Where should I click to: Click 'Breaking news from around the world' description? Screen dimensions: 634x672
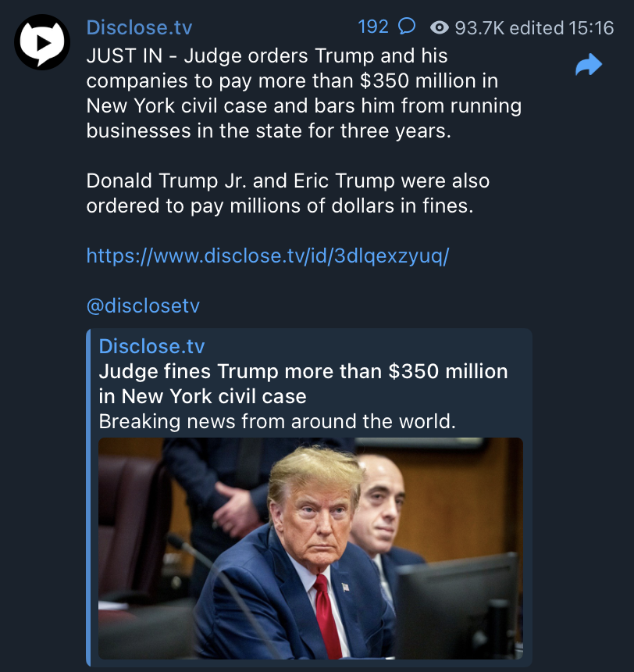pyautogui.click(x=277, y=421)
